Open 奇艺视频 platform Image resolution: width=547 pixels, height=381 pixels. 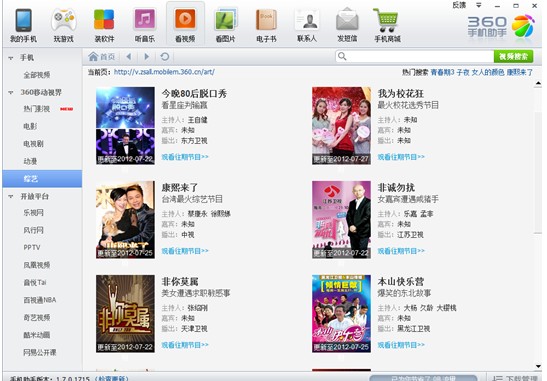(x=37, y=318)
